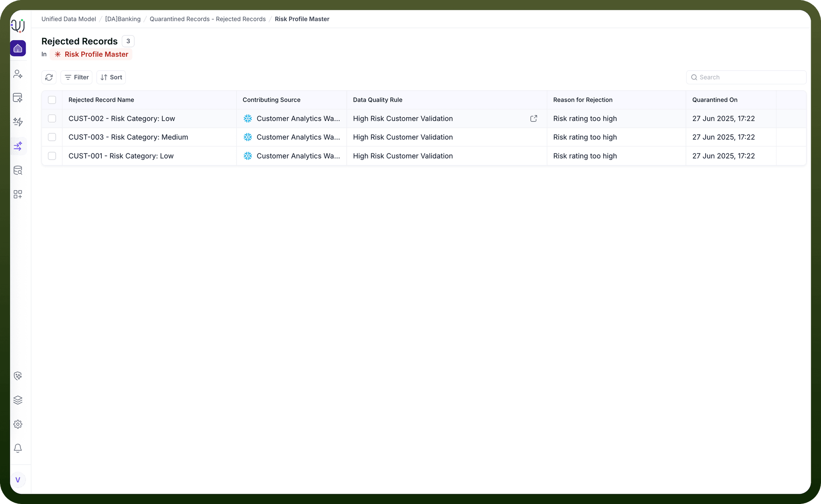The image size is (821, 504).
Task: Open the grid-plus apps sidebar icon
Action: coord(18,195)
